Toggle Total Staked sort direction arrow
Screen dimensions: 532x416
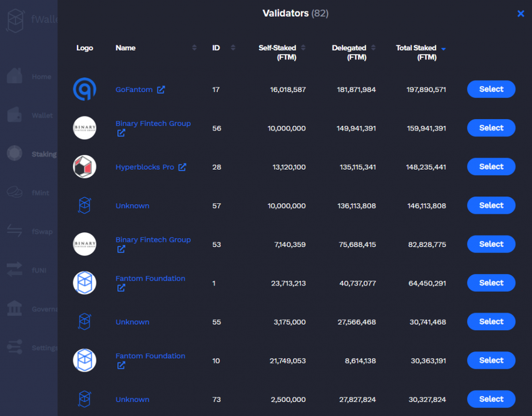(444, 49)
